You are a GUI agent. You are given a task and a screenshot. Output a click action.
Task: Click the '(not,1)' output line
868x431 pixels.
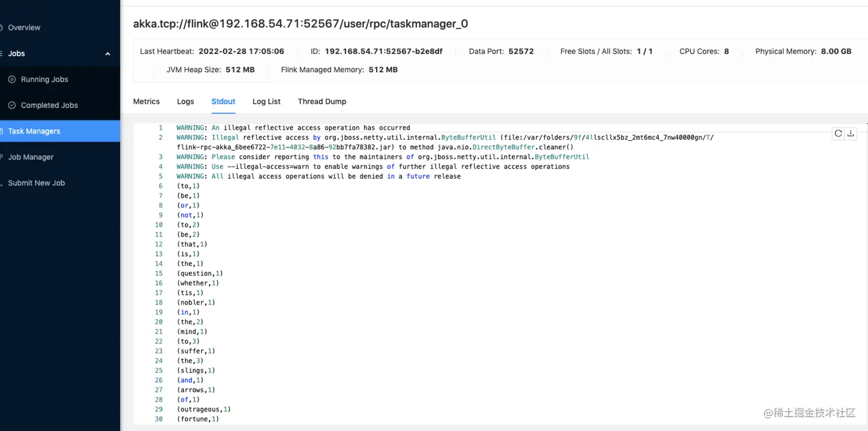(190, 215)
